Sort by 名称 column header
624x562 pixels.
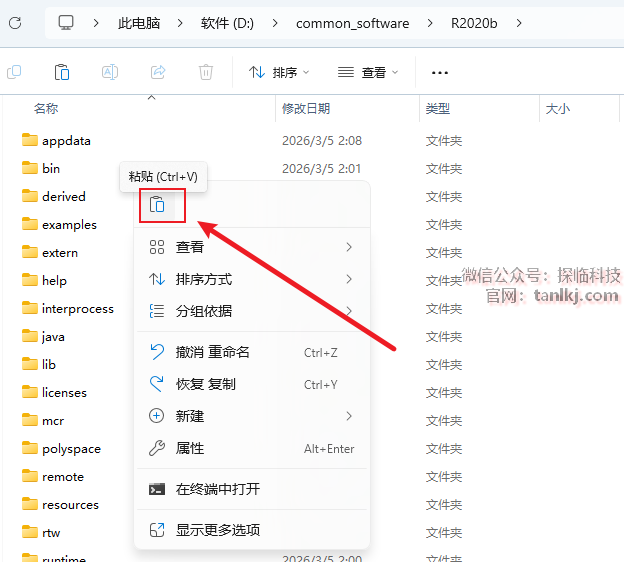pyautogui.click(x=46, y=108)
